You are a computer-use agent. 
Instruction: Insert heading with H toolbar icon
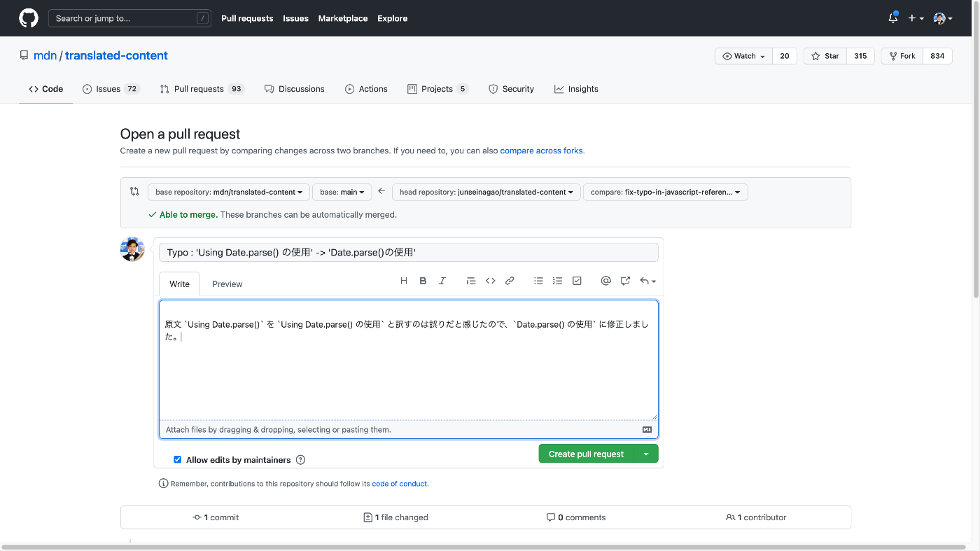tap(404, 281)
